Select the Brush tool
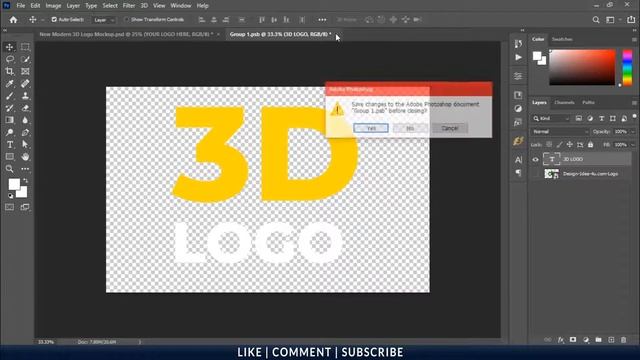640x360 pixels. [x=9, y=96]
